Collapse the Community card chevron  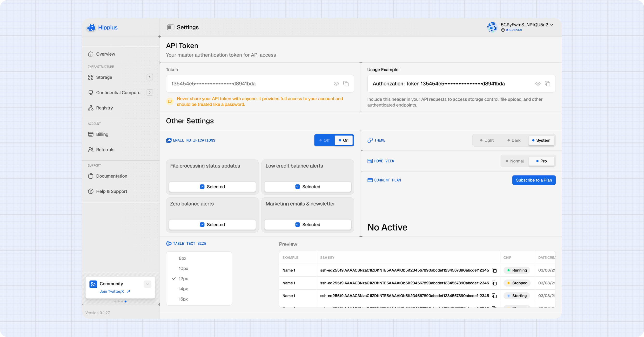(148, 284)
